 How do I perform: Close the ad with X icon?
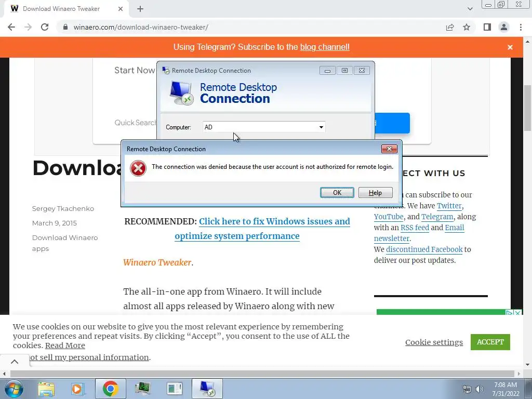coord(518,313)
